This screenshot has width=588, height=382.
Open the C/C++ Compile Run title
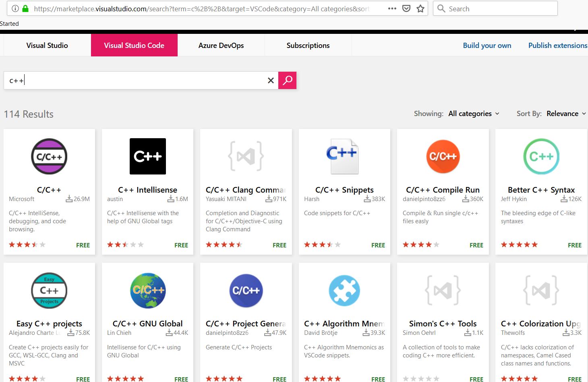[x=443, y=190]
